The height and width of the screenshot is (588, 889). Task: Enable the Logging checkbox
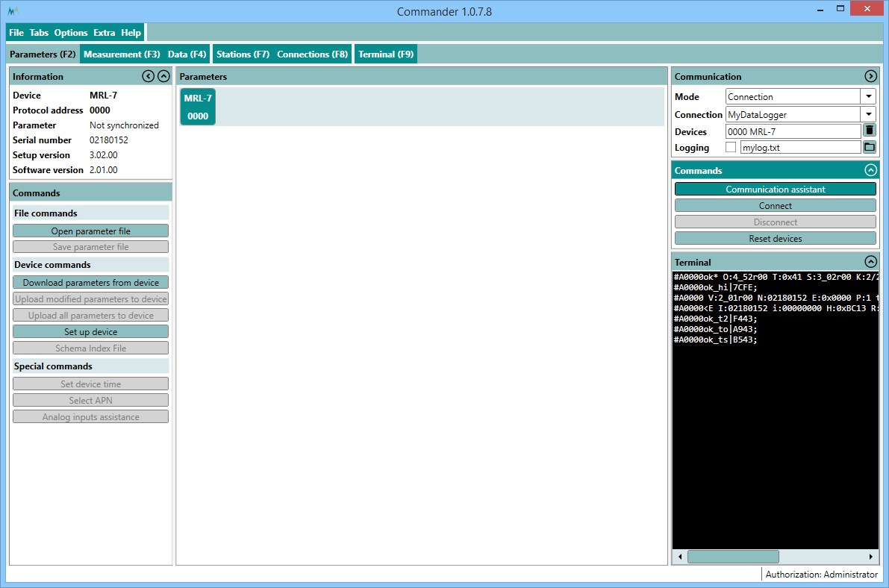click(731, 147)
